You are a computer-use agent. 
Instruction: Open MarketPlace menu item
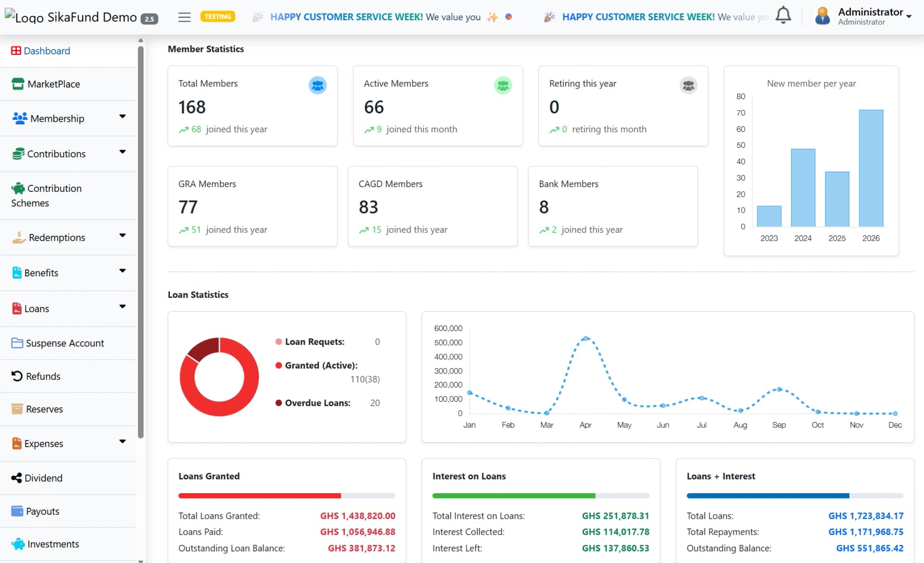click(68, 84)
